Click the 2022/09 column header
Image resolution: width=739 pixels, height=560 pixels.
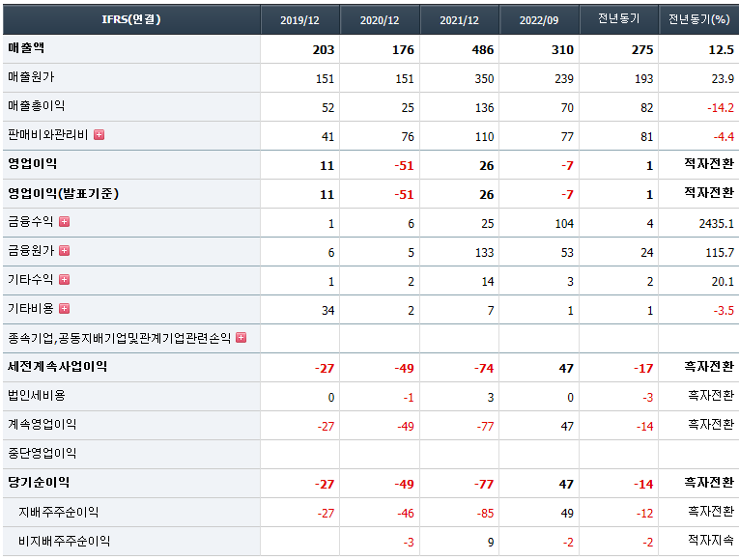pyautogui.click(x=539, y=20)
